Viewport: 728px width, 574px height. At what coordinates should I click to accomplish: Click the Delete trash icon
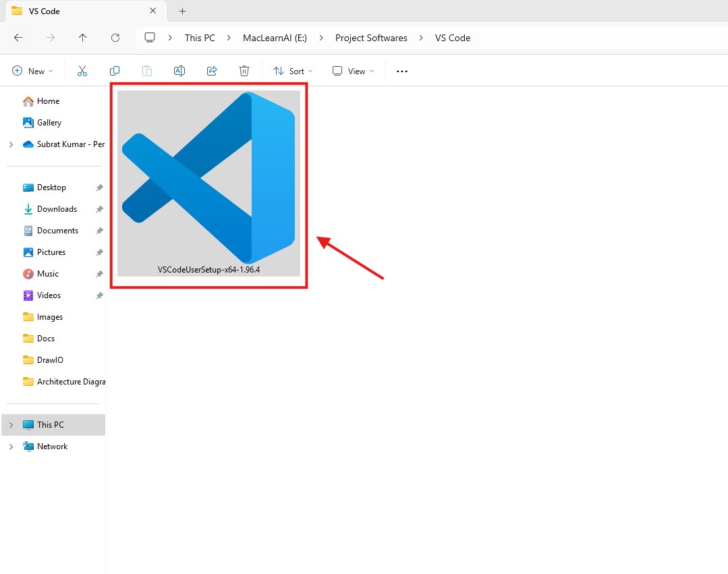click(x=244, y=71)
